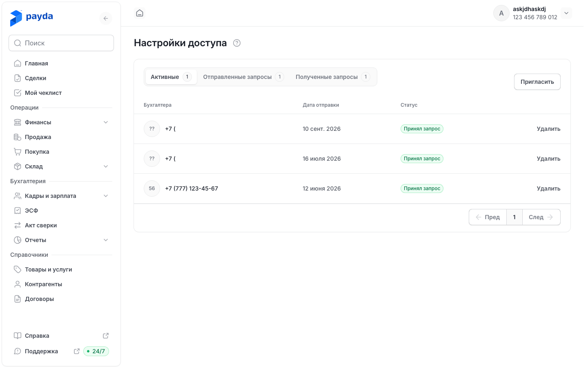Click the Поиск search field

[61, 43]
